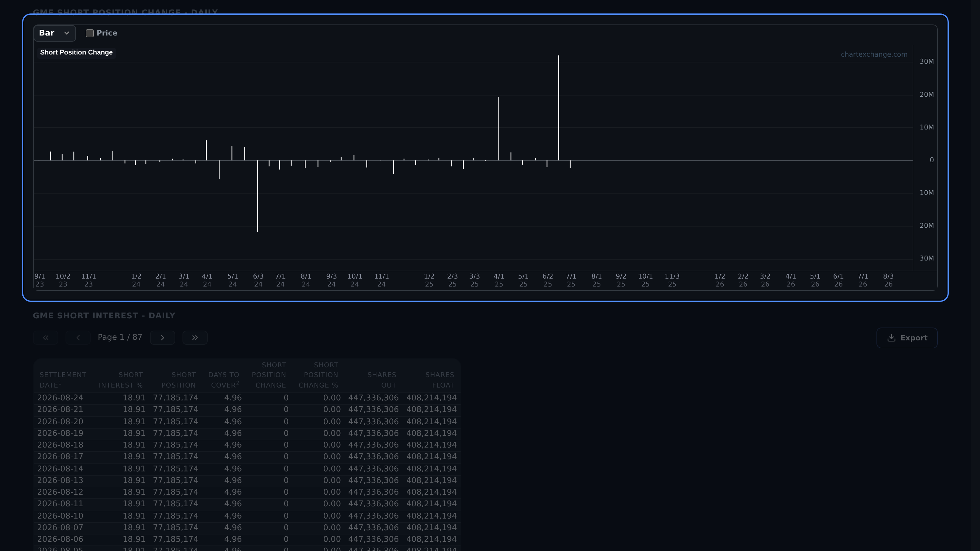Enable the Price checkbox
980x551 pixels.
pos(90,33)
